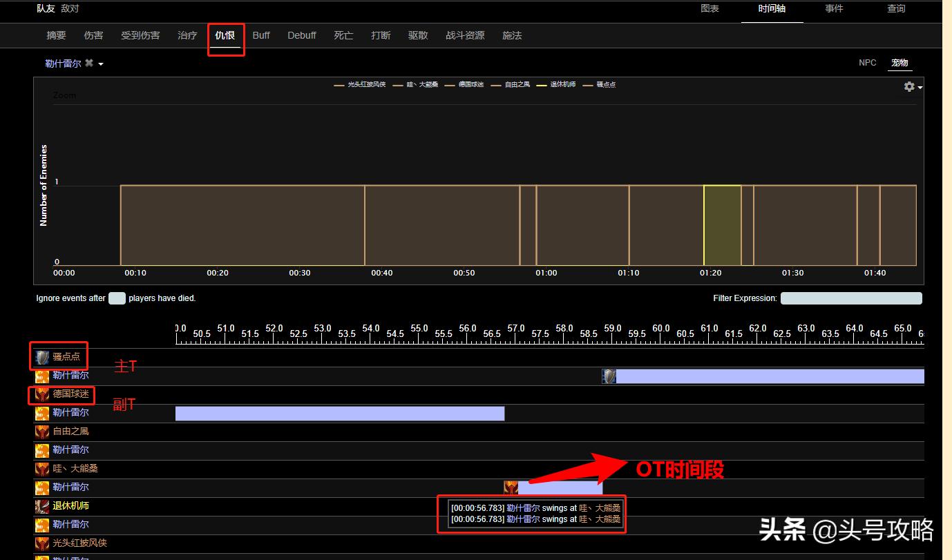Viewport: 952px width, 560px height.
Task: Click the warrior icon beside 德国球迷
Action: (x=42, y=394)
